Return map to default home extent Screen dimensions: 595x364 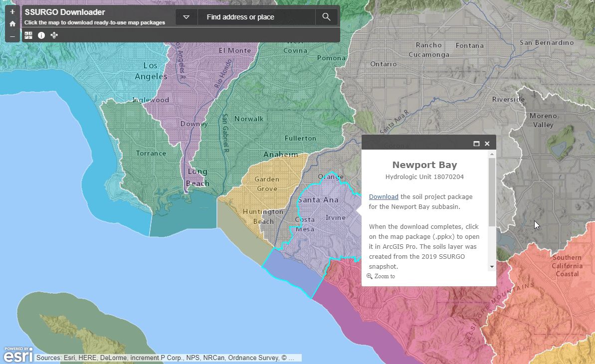click(12, 24)
